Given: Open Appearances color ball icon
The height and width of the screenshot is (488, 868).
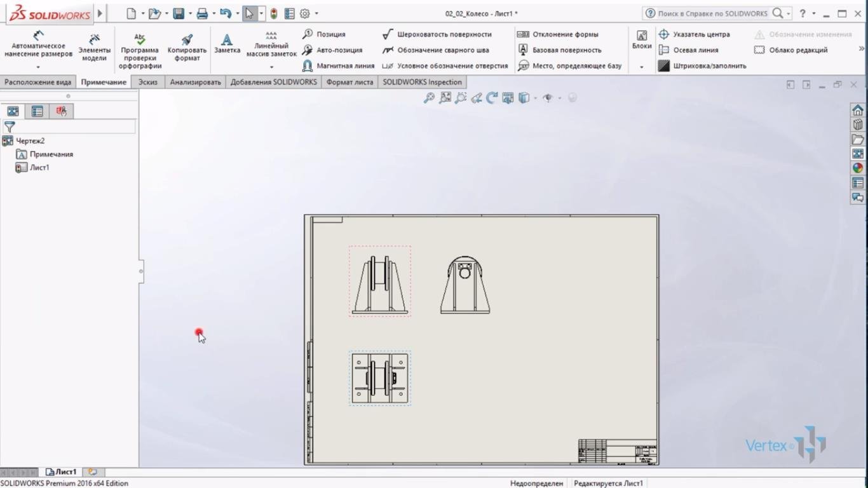Looking at the screenshot, I should (858, 168).
